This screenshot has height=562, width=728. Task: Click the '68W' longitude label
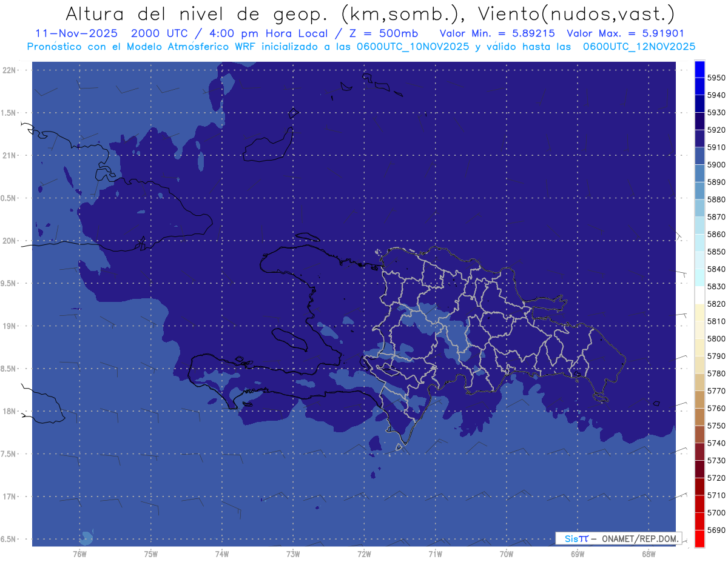649,554
